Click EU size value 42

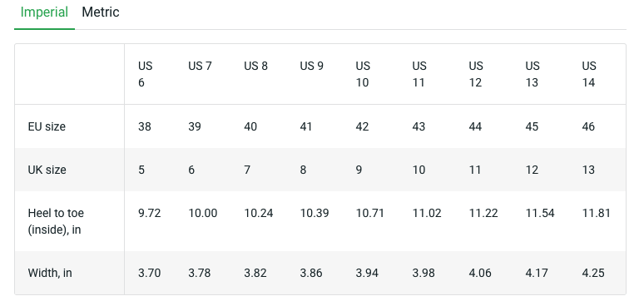tap(362, 126)
